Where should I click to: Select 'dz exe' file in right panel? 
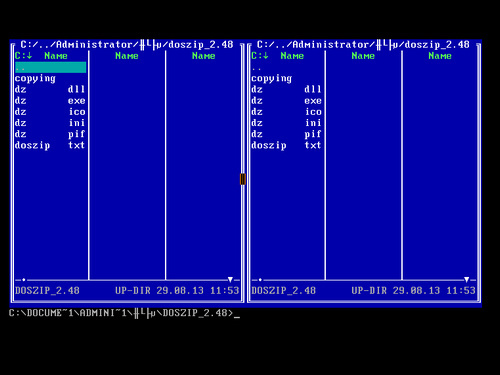pyautogui.click(x=286, y=101)
